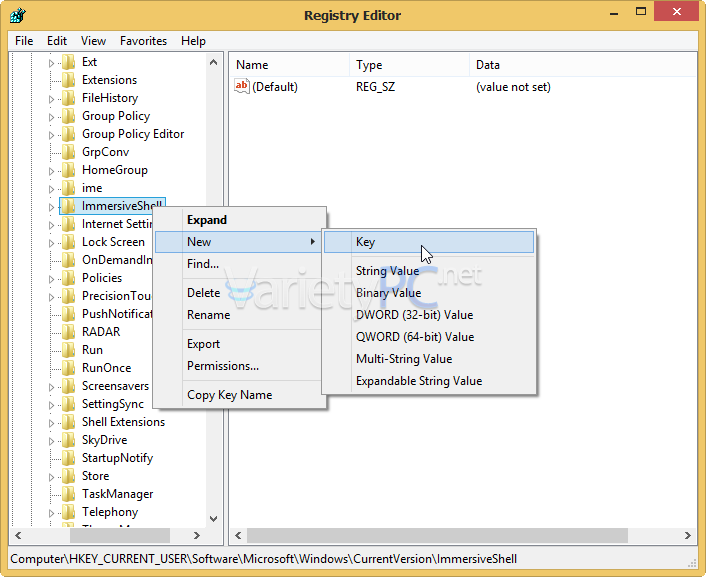Click the Data column header
The width and height of the screenshot is (706, 577).
tap(583, 65)
